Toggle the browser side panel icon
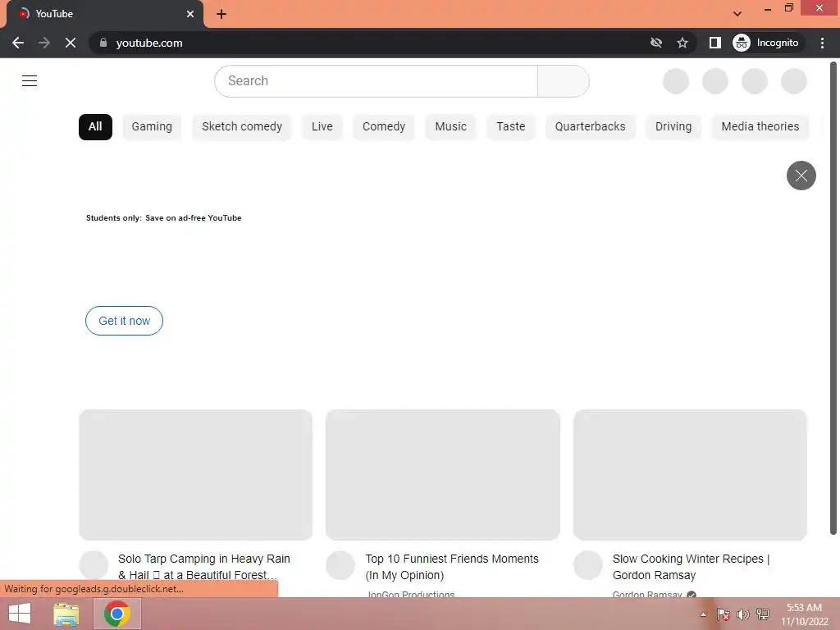 [x=714, y=43]
